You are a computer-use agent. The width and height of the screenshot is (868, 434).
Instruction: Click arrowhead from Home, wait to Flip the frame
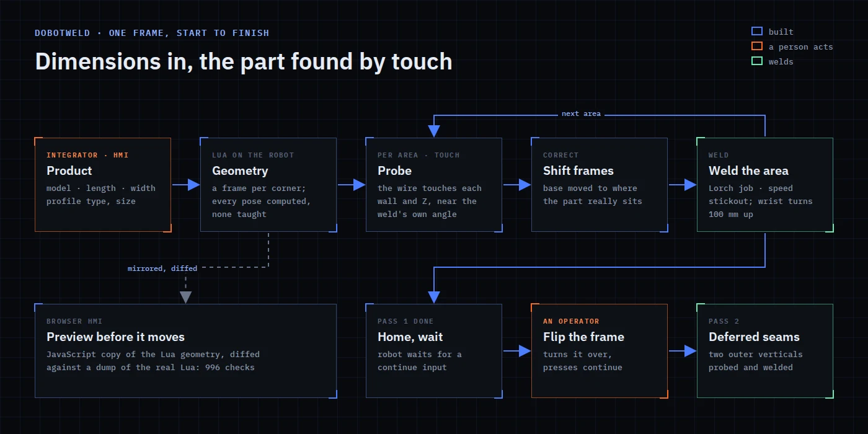coord(525,351)
